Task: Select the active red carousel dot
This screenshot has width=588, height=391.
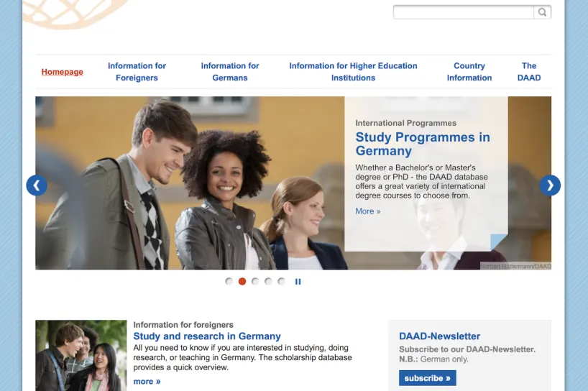Action: point(242,281)
